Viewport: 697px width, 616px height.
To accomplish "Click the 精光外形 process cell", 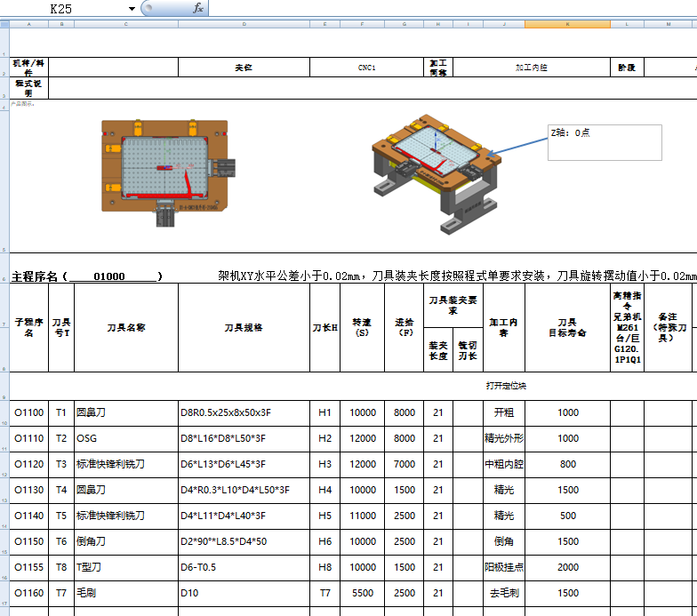I will click(x=503, y=439).
